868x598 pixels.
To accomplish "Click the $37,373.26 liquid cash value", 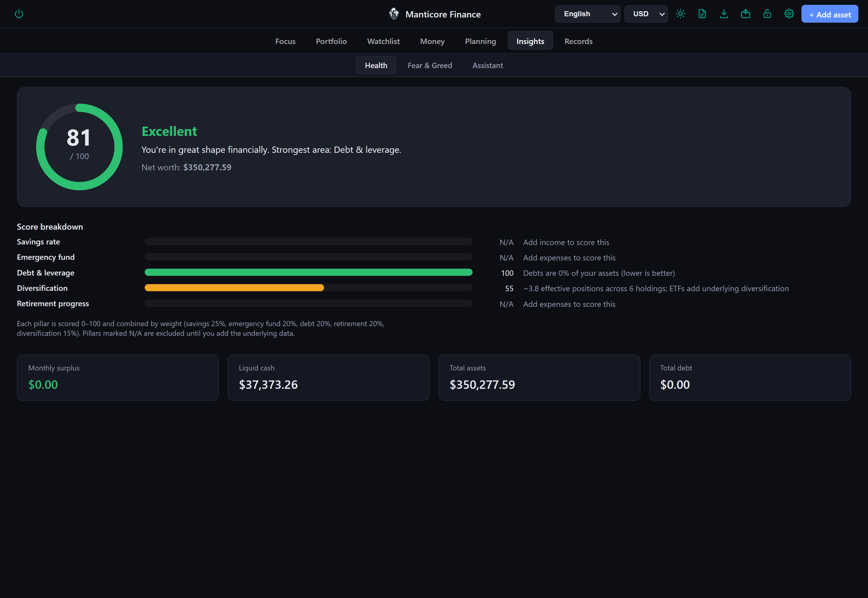I will click(x=268, y=385).
